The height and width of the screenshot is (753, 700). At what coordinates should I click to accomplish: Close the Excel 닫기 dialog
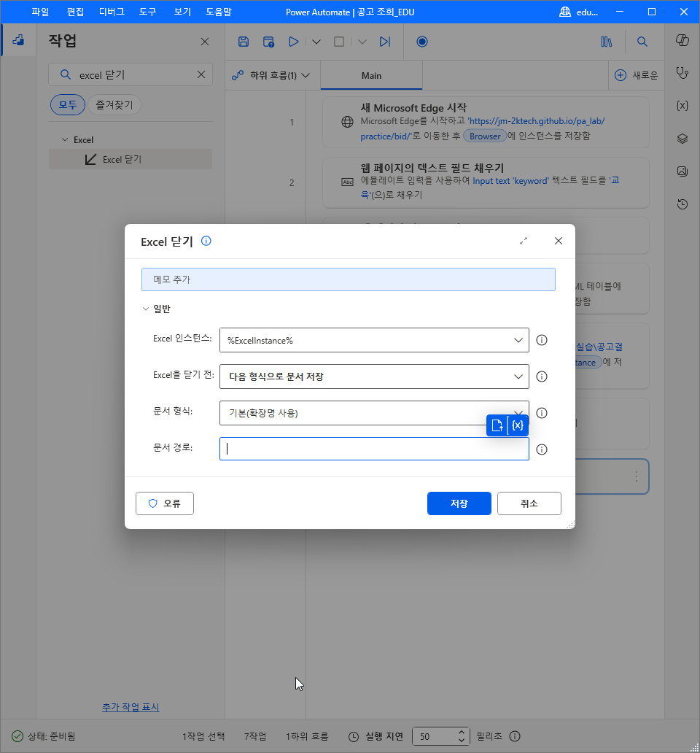(559, 241)
